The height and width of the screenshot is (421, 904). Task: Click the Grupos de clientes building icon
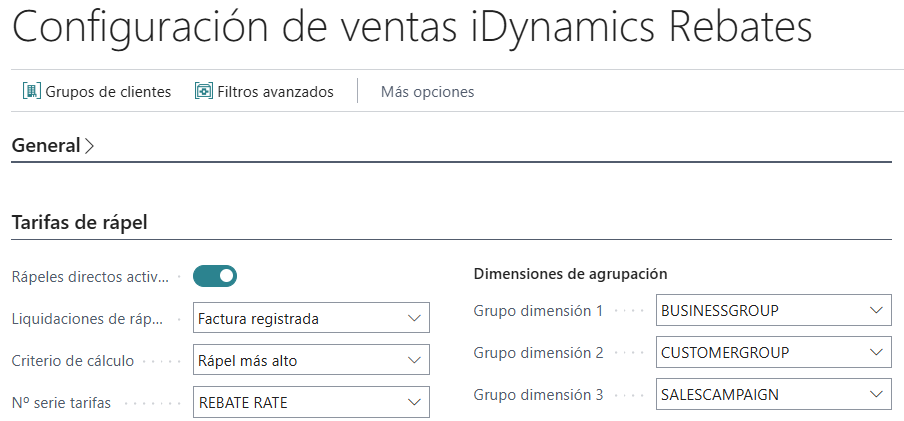click(32, 91)
